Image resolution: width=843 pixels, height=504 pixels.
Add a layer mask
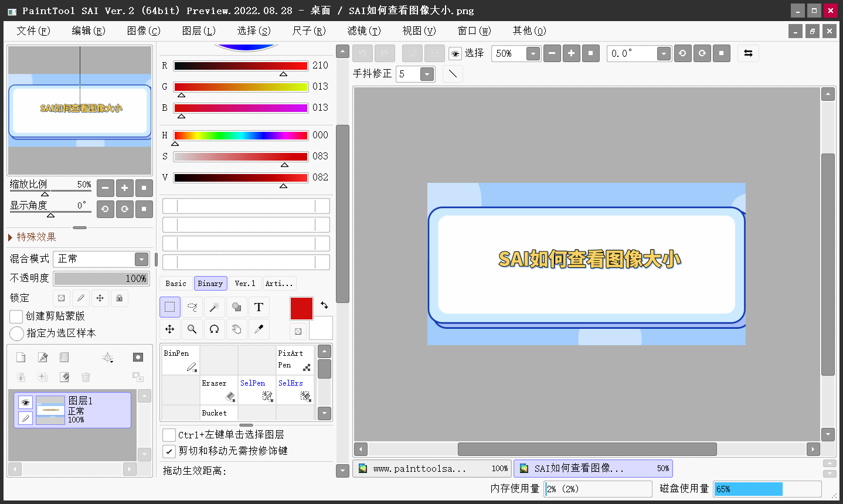tap(138, 357)
